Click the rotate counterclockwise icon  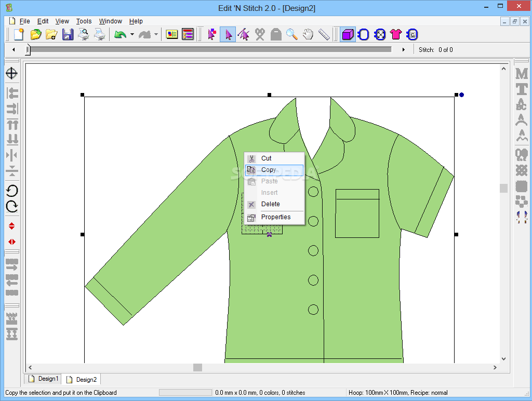[x=12, y=191]
